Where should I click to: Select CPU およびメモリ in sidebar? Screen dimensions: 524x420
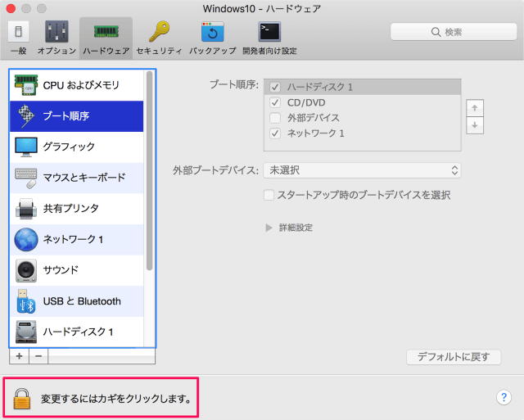pyautogui.click(x=80, y=85)
